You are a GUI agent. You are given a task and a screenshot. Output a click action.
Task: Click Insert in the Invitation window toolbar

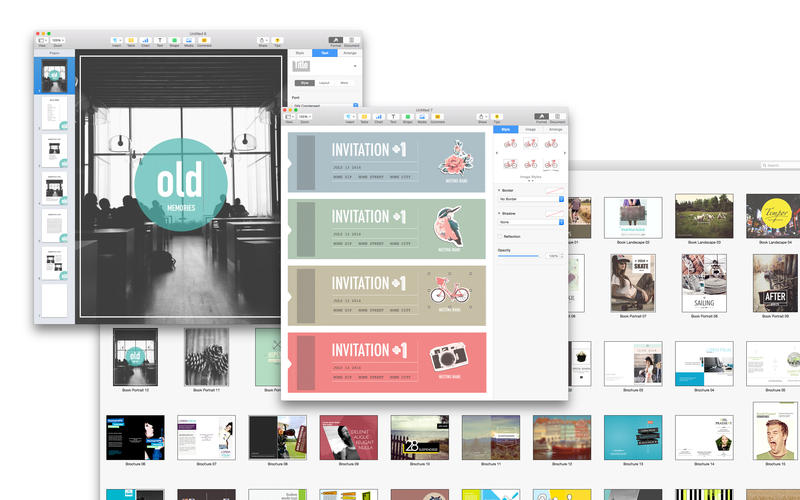[350, 117]
